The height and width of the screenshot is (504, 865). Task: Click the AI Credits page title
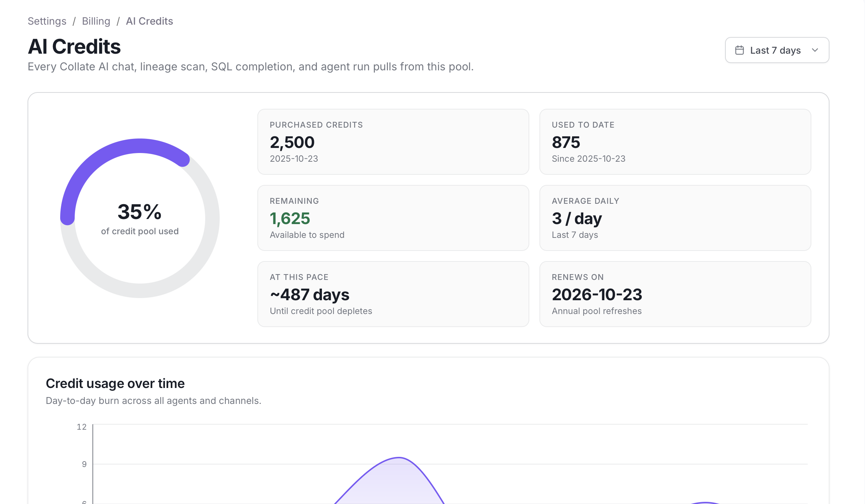[74, 46]
